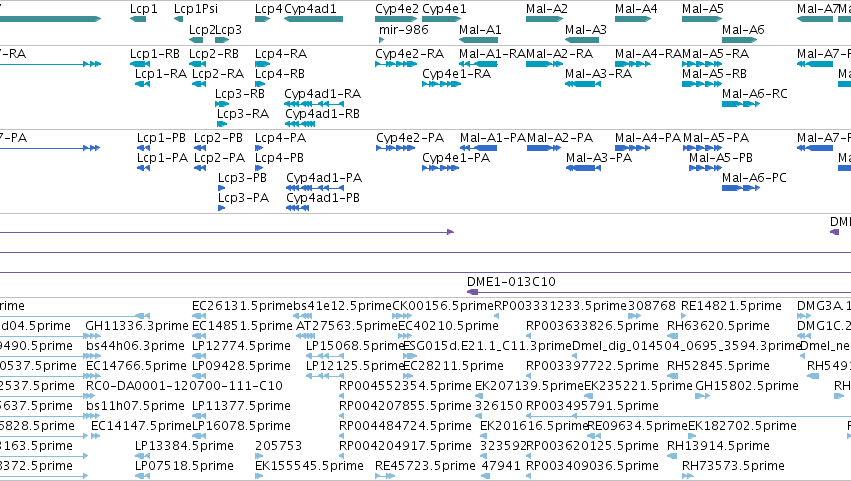Image resolution: width=851 pixels, height=481 pixels.
Task: Click the Mal-A2 gene label in top track
Action: (x=547, y=9)
